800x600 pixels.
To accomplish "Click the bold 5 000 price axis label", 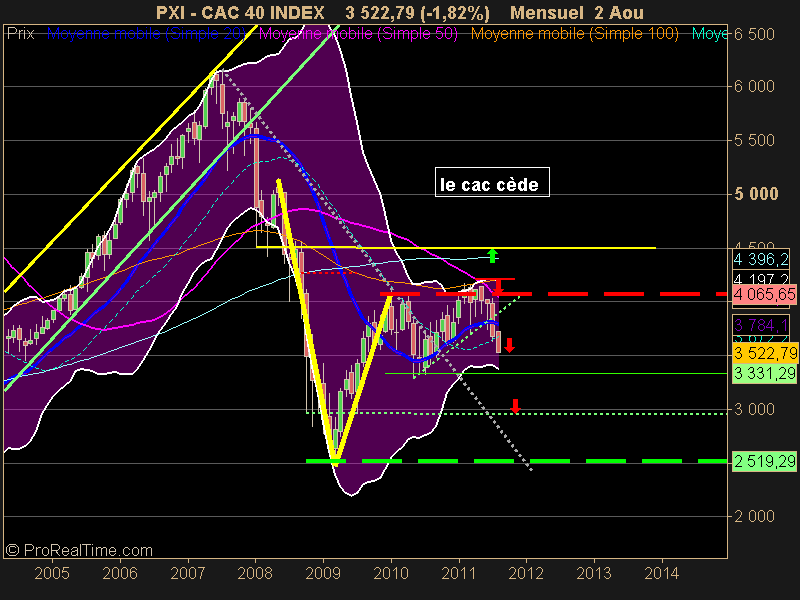I will (x=756, y=194).
